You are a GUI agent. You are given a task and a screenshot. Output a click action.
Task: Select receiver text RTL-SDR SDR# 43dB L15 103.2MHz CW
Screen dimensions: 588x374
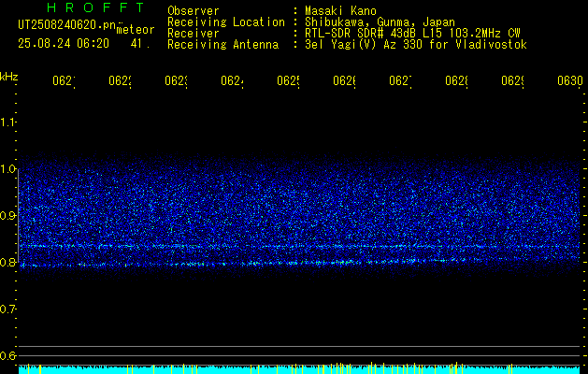(x=412, y=34)
